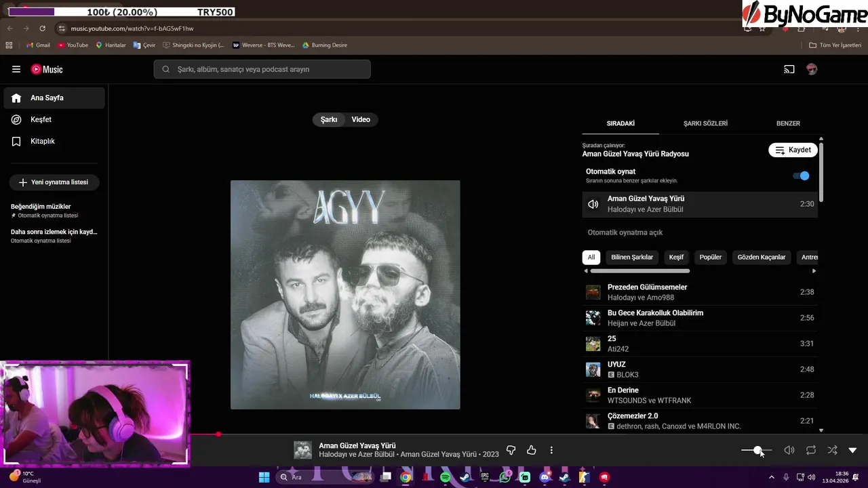Select the All filter chip

(591, 258)
